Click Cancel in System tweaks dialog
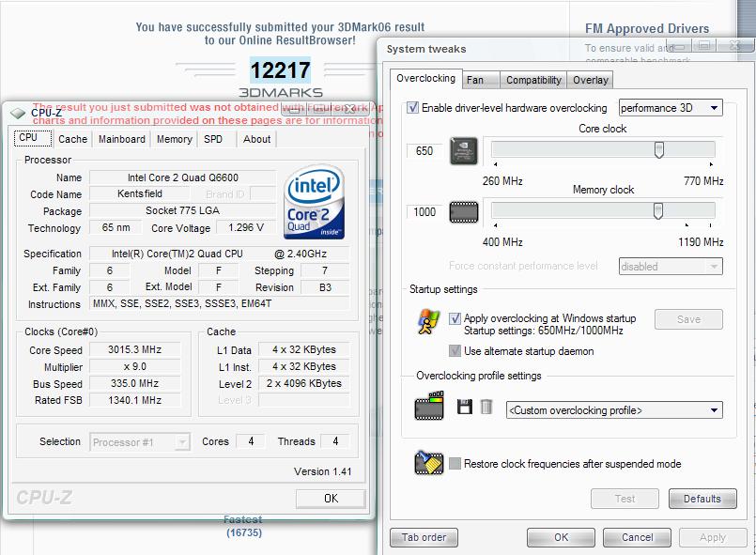The height and width of the screenshot is (555, 756). (x=637, y=537)
